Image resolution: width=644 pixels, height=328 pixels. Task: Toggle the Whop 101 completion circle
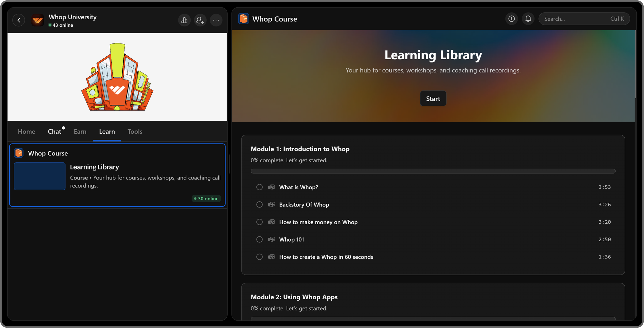click(x=260, y=239)
